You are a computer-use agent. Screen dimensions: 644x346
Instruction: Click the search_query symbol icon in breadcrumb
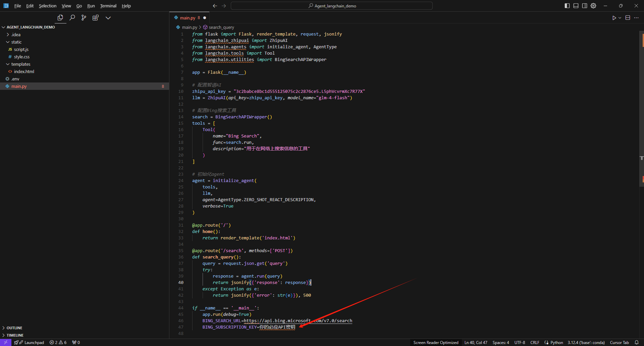coord(205,27)
